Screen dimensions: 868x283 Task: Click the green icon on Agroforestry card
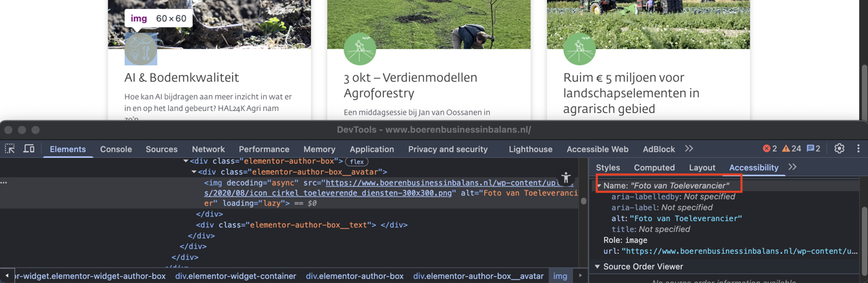tap(360, 50)
